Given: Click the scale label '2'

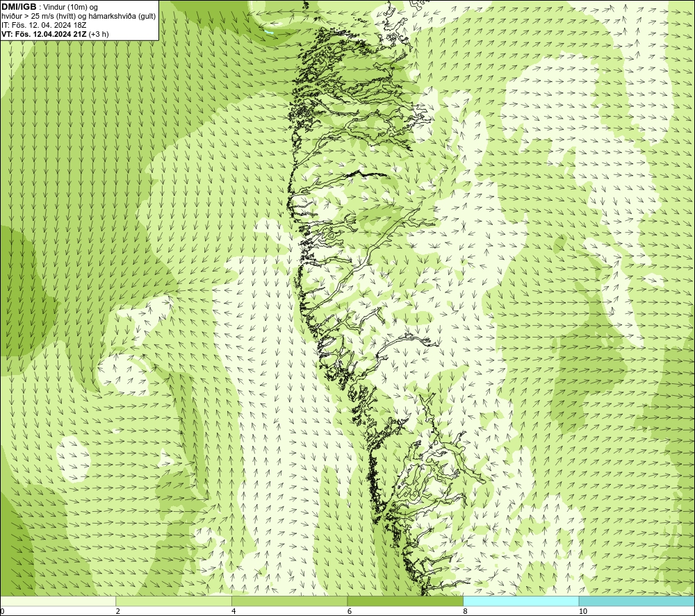Looking at the screenshot, I should click(x=118, y=612).
